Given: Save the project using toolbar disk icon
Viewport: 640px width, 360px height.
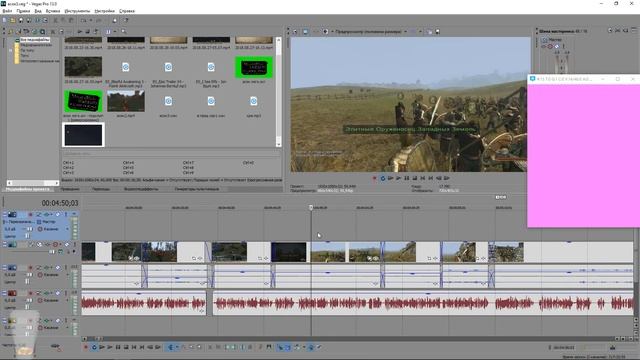Looking at the screenshot, I should 21,20.
